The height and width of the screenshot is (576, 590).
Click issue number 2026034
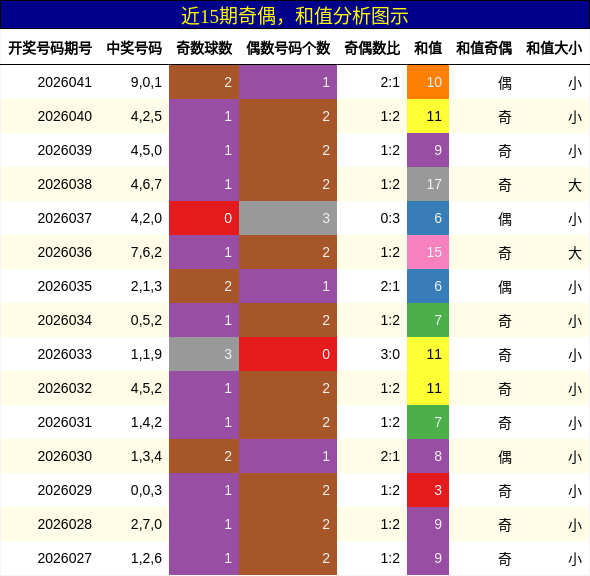(x=65, y=320)
